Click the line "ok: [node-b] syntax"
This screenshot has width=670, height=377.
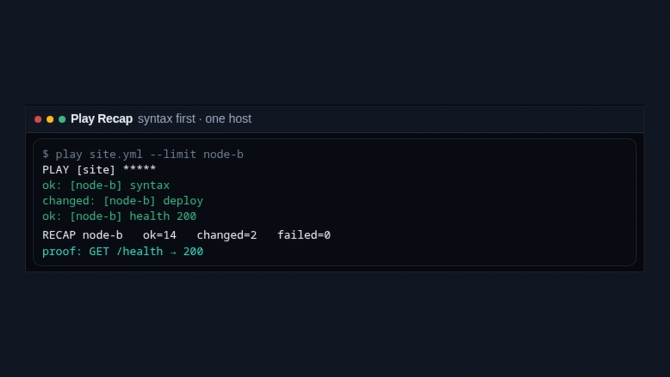(x=106, y=185)
